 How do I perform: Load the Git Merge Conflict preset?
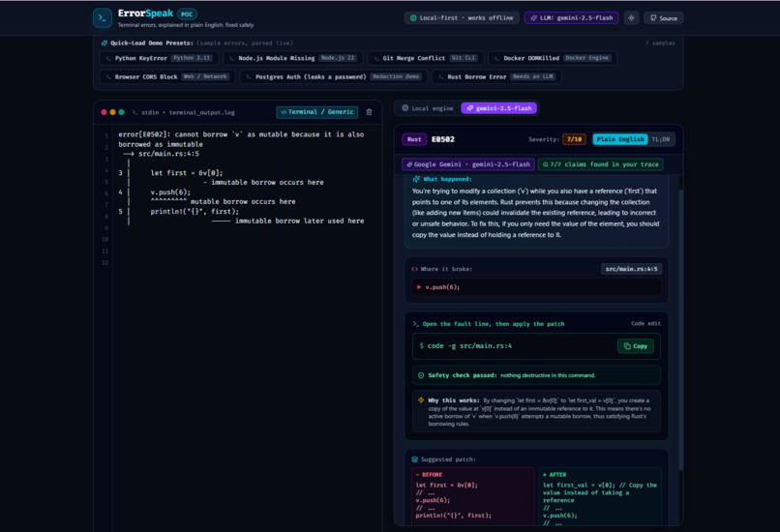tap(425, 58)
